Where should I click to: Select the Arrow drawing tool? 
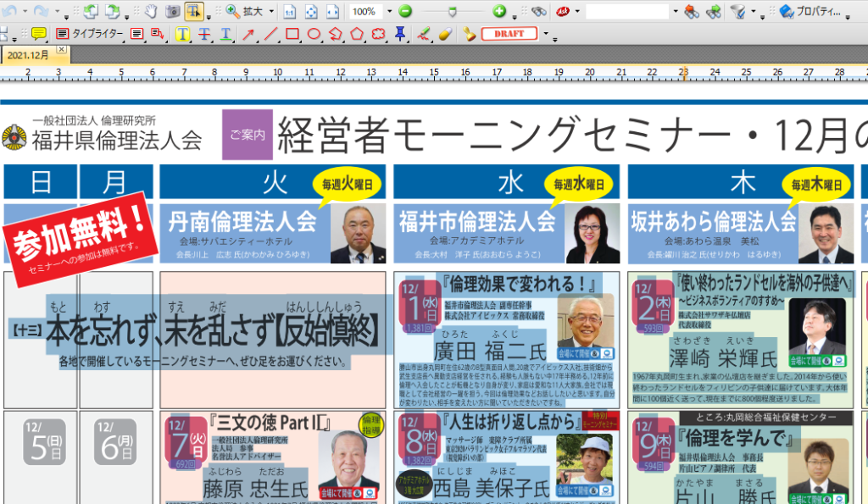(248, 34)
